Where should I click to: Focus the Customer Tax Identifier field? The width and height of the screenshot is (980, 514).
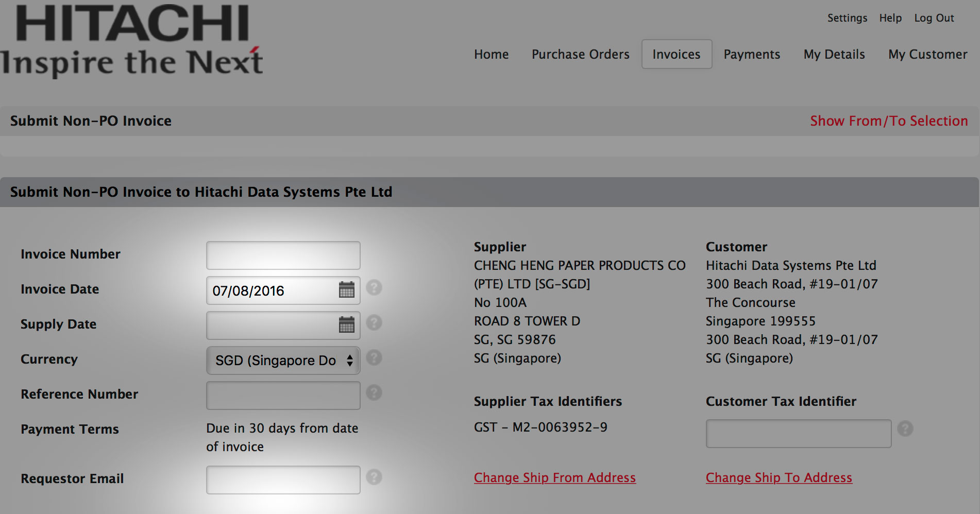coord(799,434)
